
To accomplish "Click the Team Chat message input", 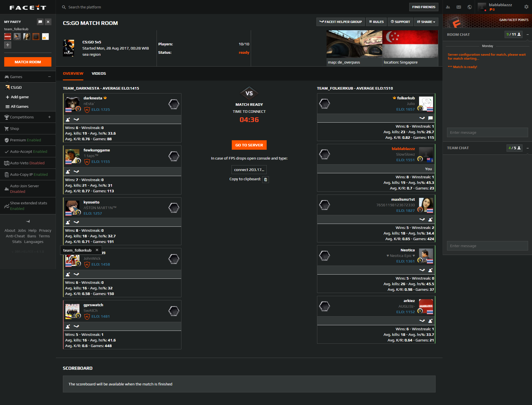I will 487,246.
